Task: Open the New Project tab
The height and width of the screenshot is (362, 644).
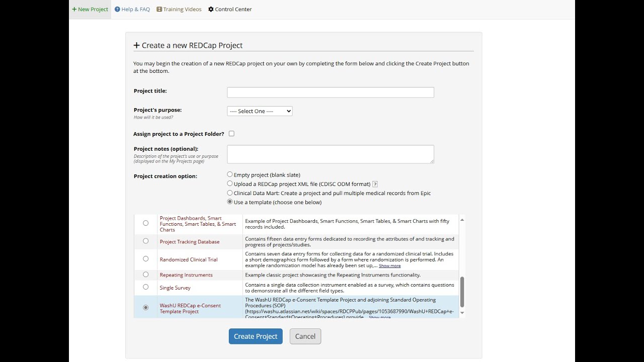Action: point(90,9)
